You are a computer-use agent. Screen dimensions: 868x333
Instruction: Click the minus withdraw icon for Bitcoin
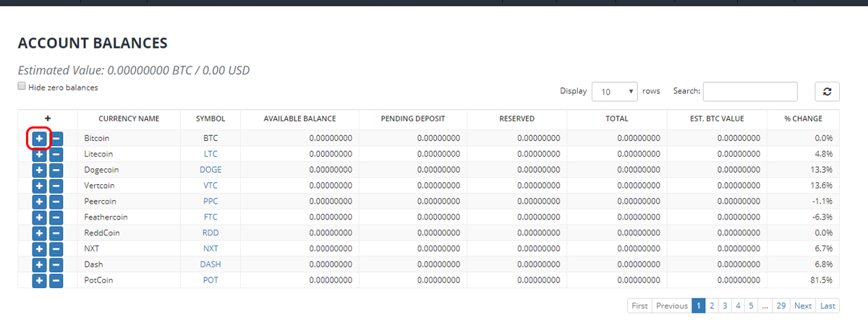click(56, 138)
